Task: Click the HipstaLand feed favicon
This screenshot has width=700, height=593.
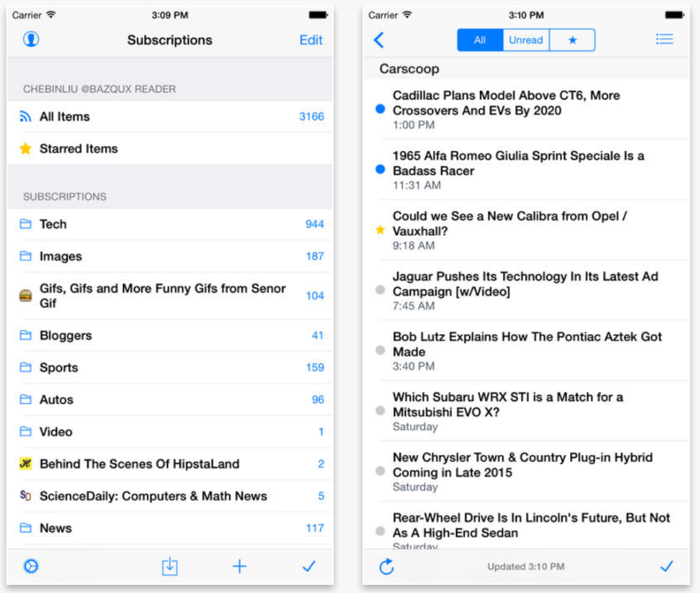Action: click(25, 464)
